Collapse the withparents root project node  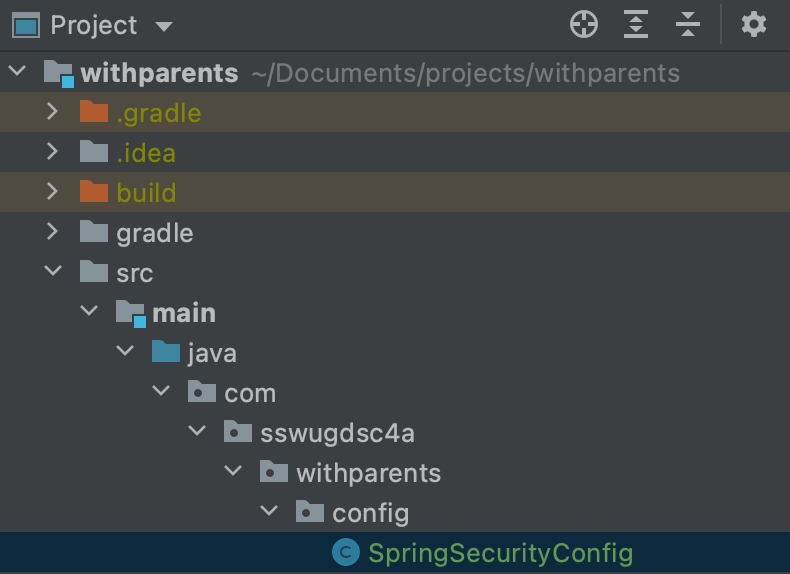(x=18, y=71)
